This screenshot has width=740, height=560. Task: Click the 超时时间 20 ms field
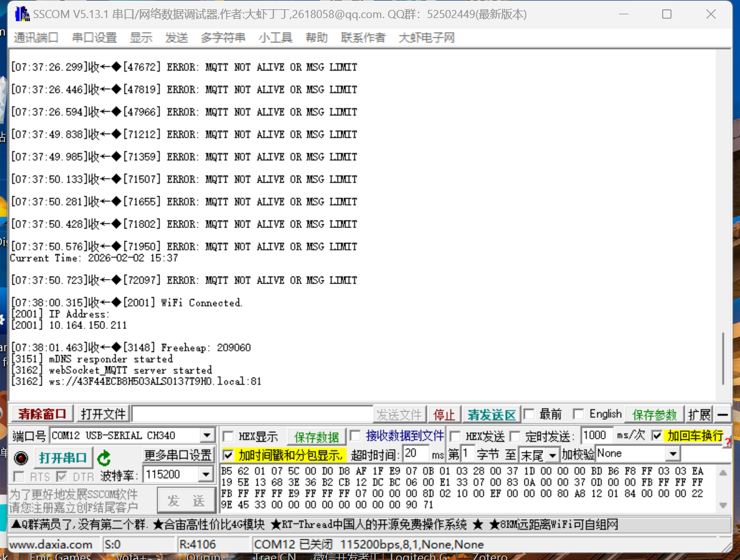click(416, 454)
